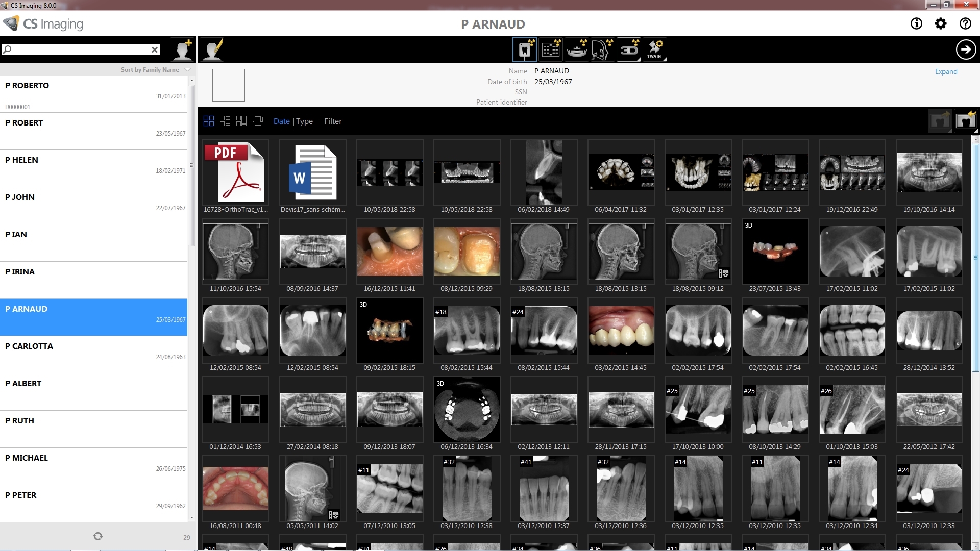Screen dimensions: 980x551
Task: Open the smile photo dated 03/02/2015 14:45
Action: [621, 331]
